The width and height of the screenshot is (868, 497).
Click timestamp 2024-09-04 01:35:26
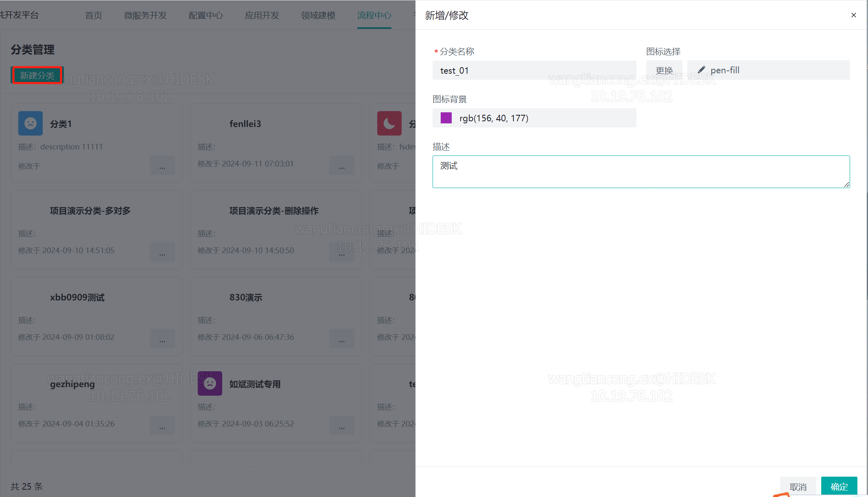(78, 424)
